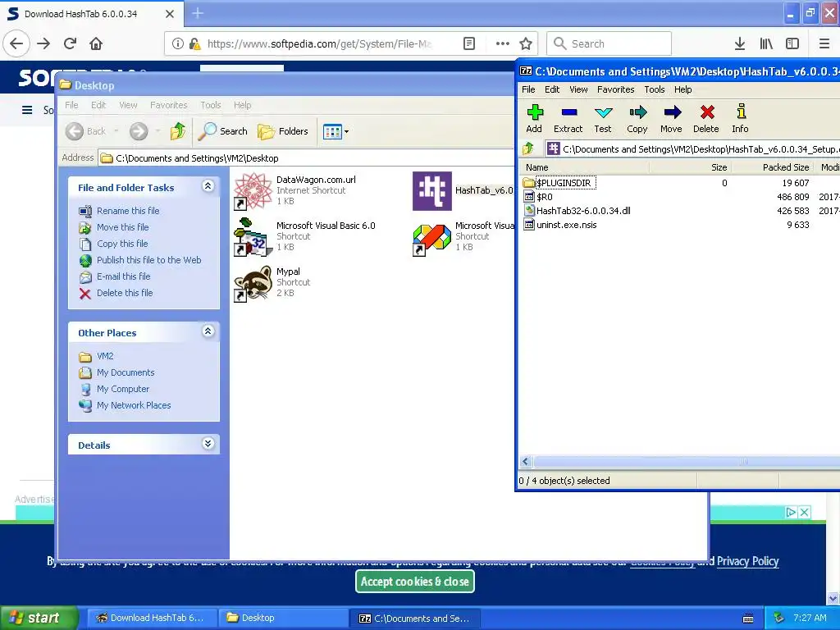Click Explorer Back button
840x630 pixels.
[86, 130]
